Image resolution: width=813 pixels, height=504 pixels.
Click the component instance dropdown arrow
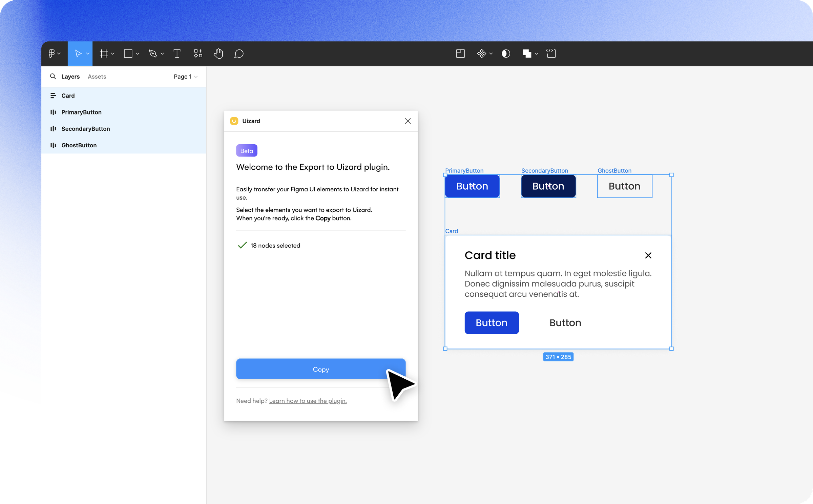coord(491,54)
